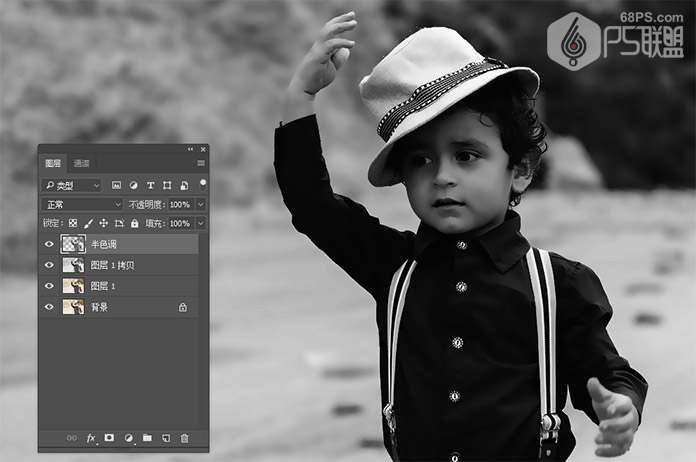Collapse the panel with double arrows
The width and height of the screenshot is (696, 462).
click(190, 149)
